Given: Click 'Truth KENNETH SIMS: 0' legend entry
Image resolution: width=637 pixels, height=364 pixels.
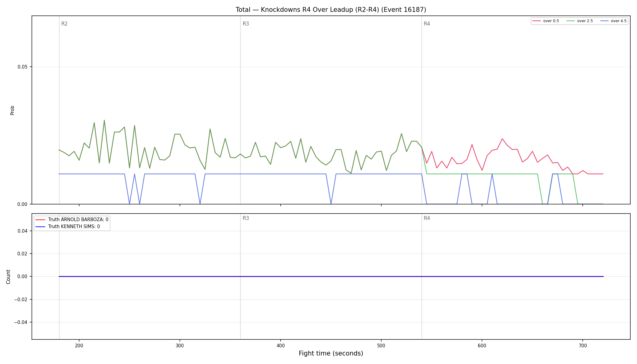Looking at the screenshot, I should pos(68,227).
